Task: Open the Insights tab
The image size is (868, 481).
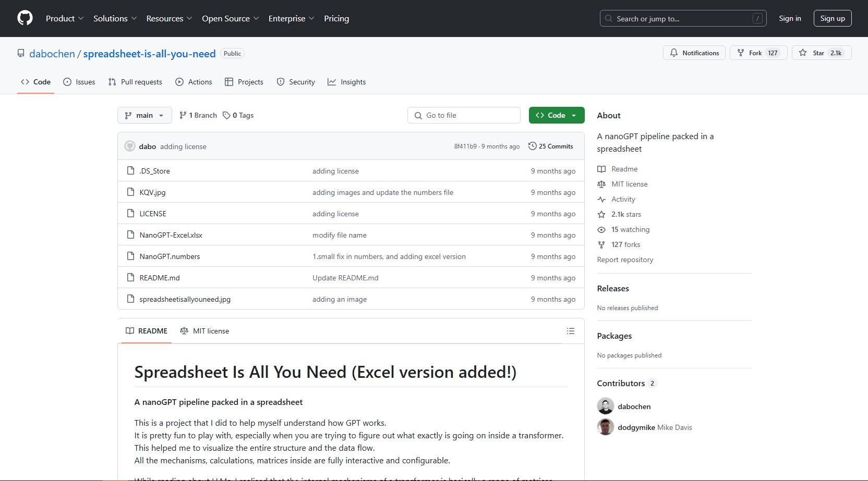Action: pos(346,82)
